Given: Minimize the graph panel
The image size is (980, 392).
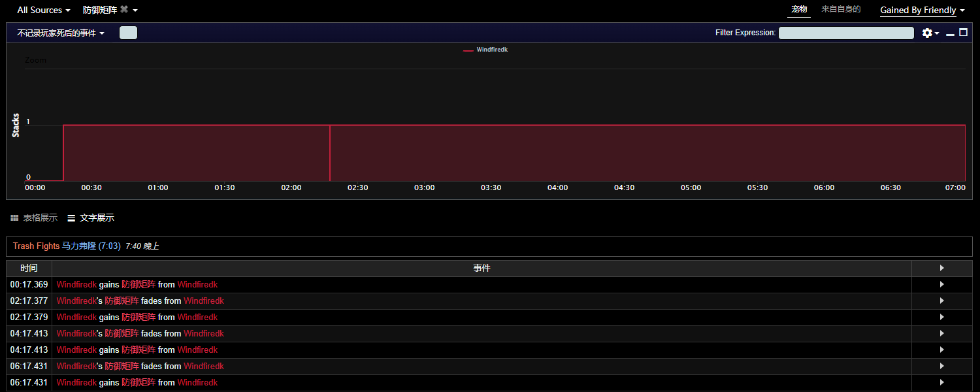Looking at the screenshot, I should tap(950, 33).
